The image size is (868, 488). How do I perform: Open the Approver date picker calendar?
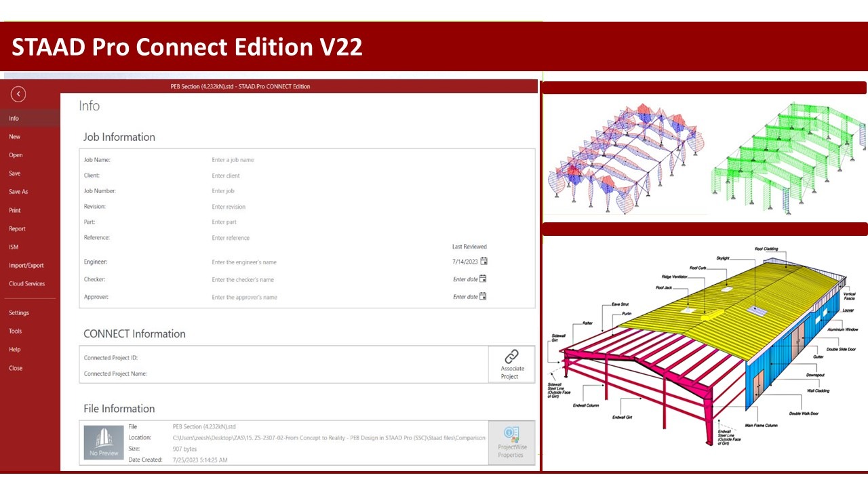(x=484, y=296)
